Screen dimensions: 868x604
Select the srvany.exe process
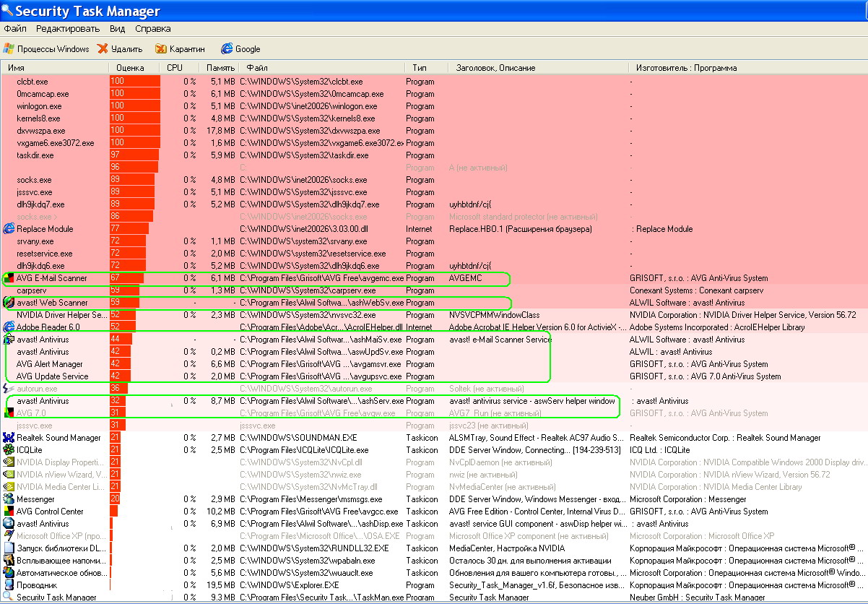(434, 241)
